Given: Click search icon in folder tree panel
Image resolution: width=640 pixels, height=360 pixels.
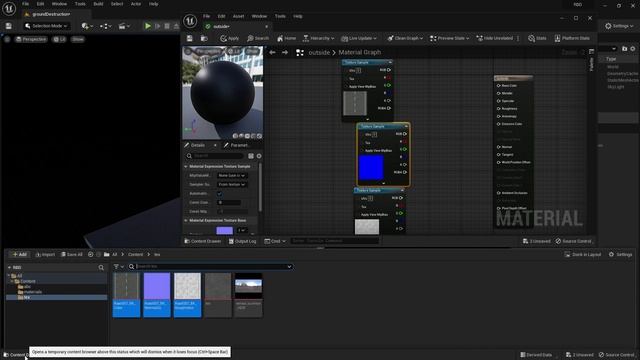Looking at the screenshot, I should tap(101, 268).
